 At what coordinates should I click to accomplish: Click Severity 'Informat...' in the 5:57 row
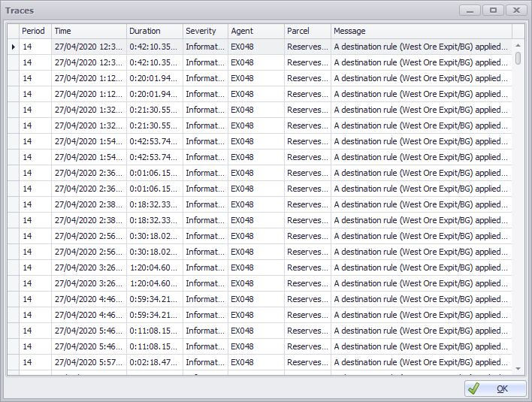pyautogui.click(x=205, y=362)
